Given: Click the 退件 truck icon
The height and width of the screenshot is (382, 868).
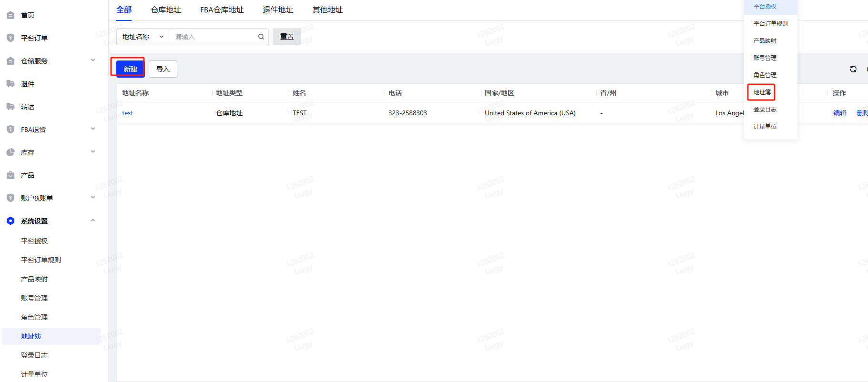Looking at the screenshot, I should click(x=10, y=84).
